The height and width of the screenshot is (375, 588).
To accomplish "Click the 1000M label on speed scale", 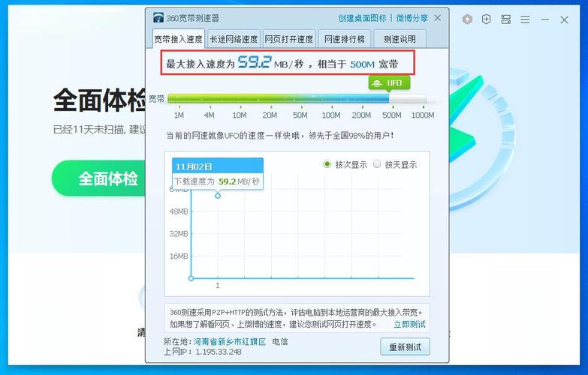I will point(423,115).
